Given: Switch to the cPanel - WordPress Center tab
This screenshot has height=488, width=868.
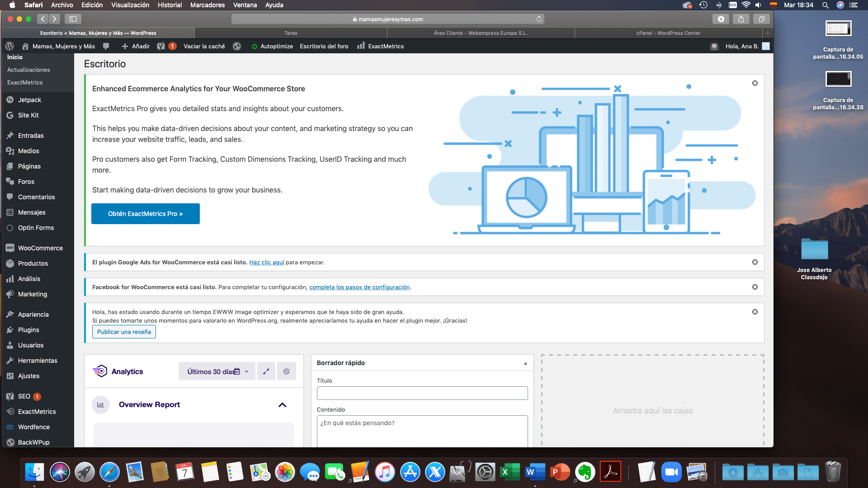Looking at the screenshot, I should pos(668,33).
